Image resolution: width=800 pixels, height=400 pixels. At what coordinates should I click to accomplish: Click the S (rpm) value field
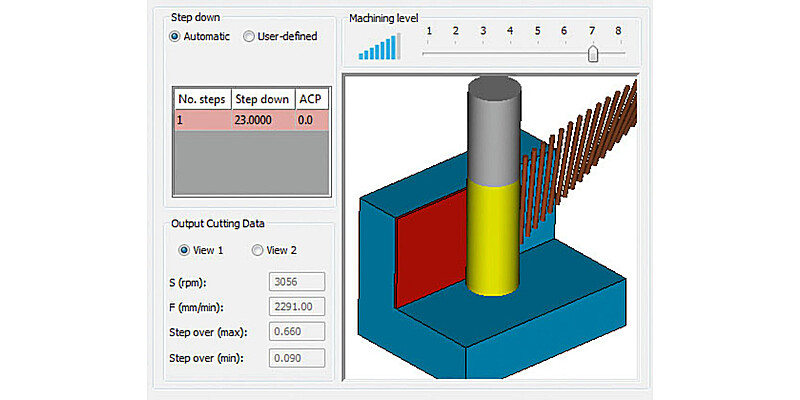pos(297,281)
